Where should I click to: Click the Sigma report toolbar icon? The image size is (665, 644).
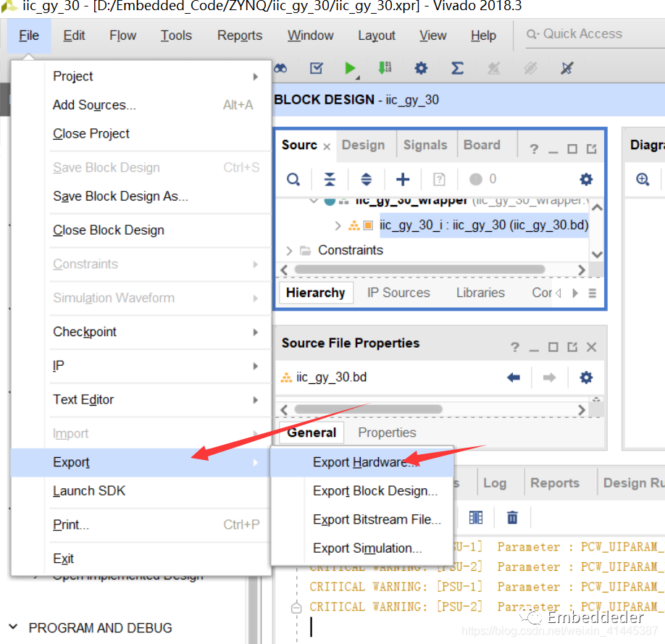(457, 68)
